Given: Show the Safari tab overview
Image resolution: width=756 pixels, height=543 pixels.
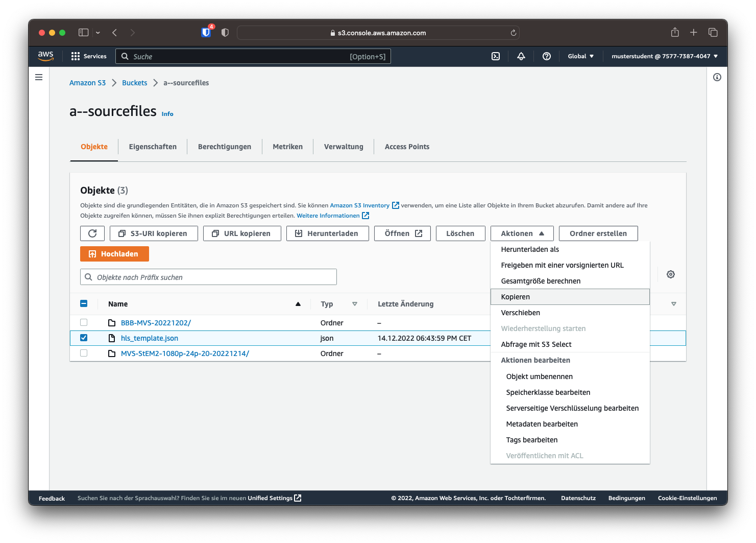Looking at the screenshot, I should [x=713, y=33].
